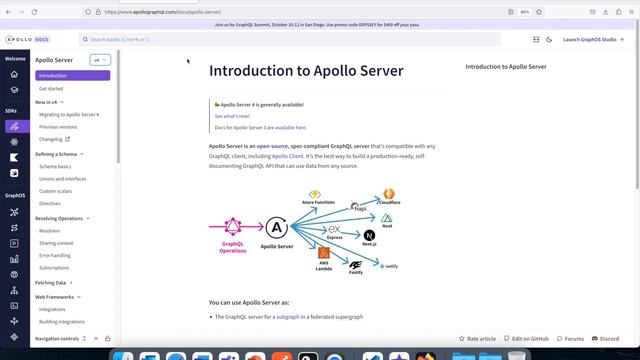This screenshot has width=640, height=360.
Task: Open the GraphOS globe icon
Action: coord(14,274)
